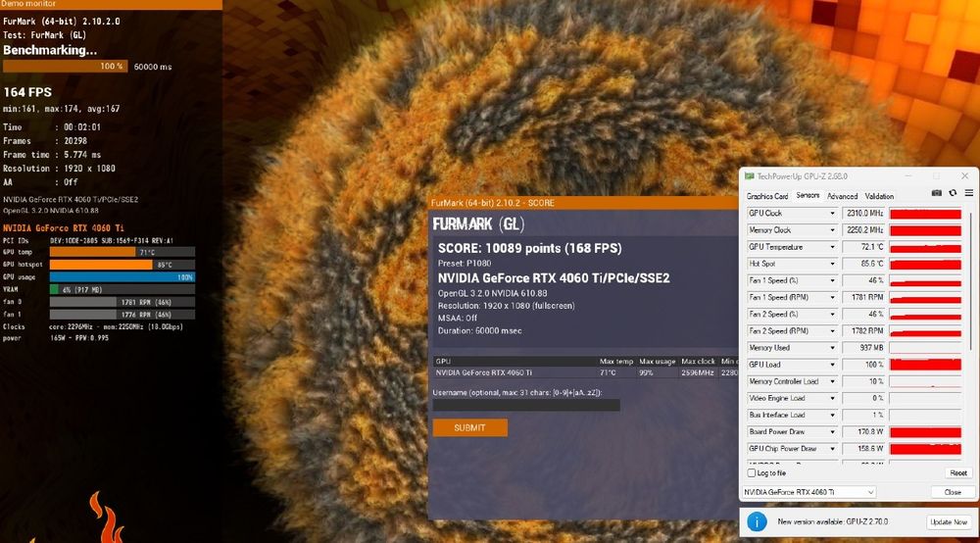This screenshot has height=543, width=980.
Task: Click the fan 1 speed bar in monitor
Action: click(122, 315)
